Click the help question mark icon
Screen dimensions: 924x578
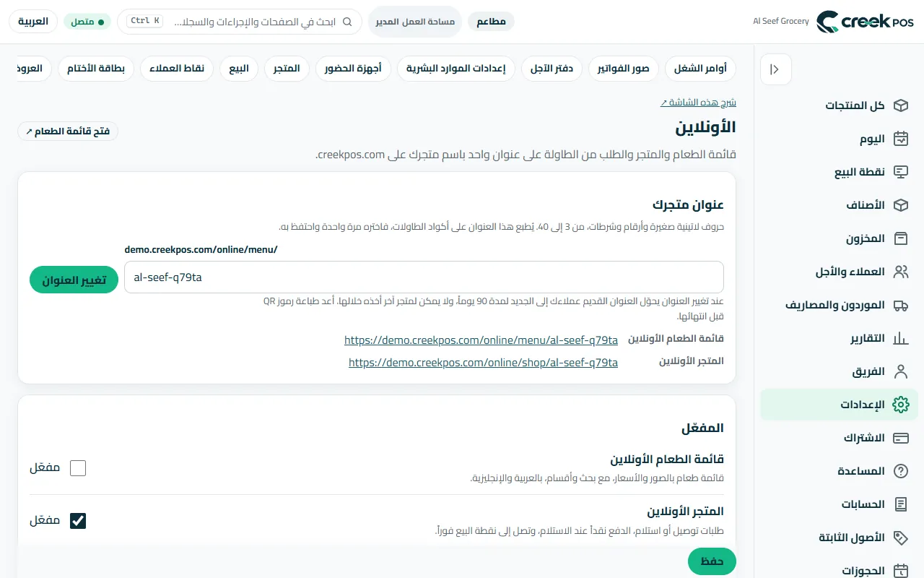(900, 471)
